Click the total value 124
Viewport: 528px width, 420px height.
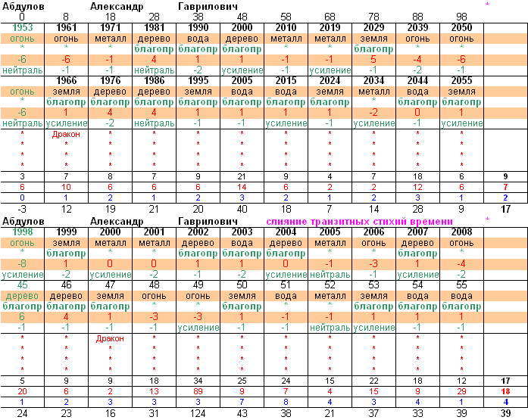coord(198,414)
